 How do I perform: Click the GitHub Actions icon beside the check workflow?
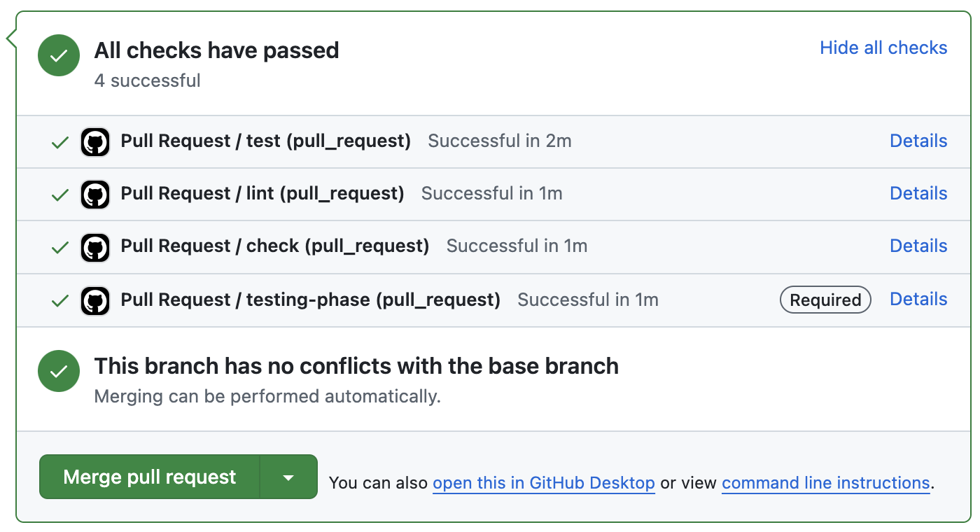point(95,246)
